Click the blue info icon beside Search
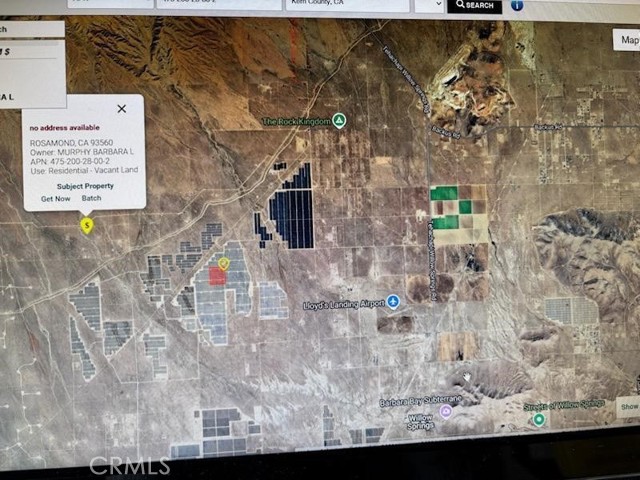 [516, 5]
